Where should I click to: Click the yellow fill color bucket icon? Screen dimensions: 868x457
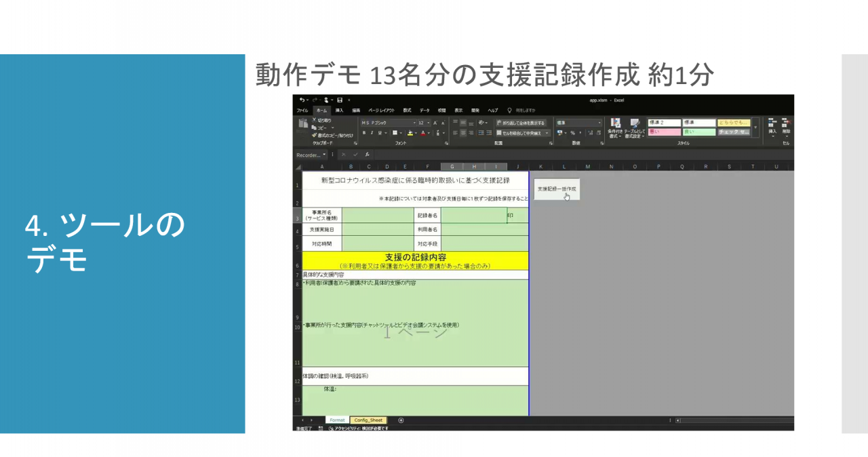tap(410, 133)
